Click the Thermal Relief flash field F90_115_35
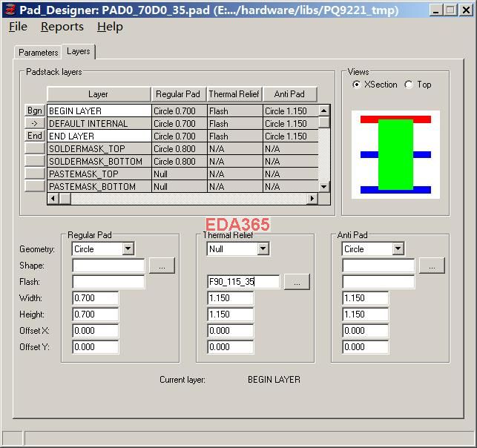 coord(243,282)
